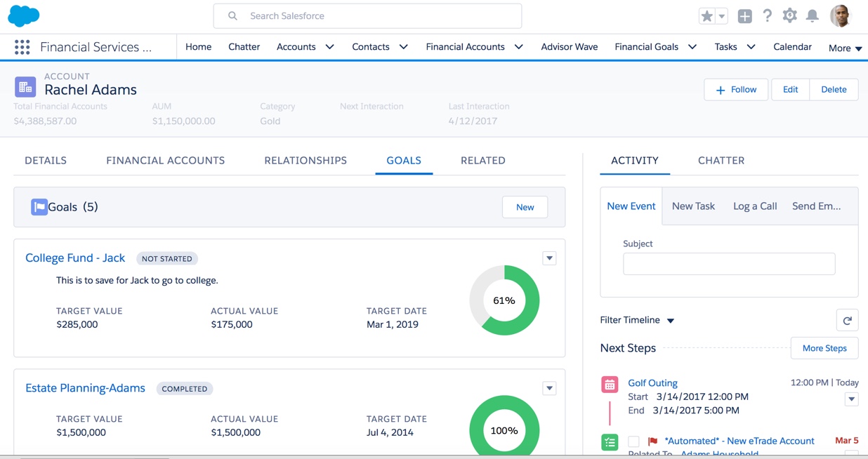The width and height of the screenshot is (868, 459).
Task: Open the notifications bell
Action: coord(812,16)
